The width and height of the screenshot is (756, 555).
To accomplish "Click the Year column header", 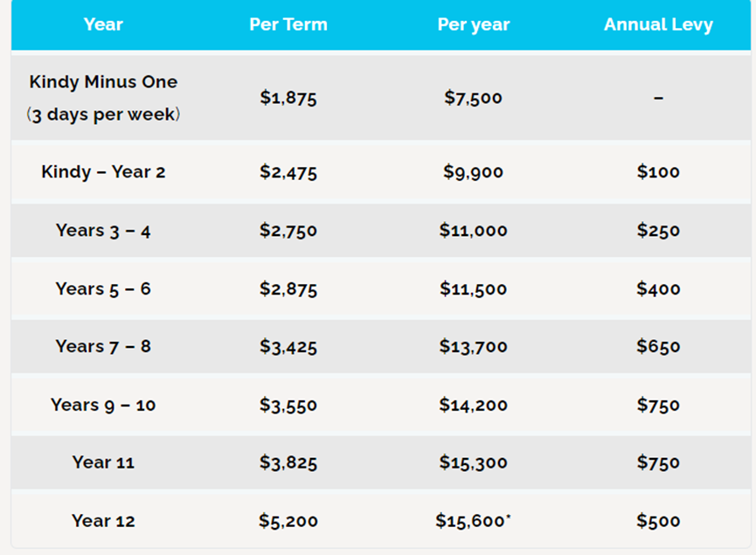I will (103, 24).
